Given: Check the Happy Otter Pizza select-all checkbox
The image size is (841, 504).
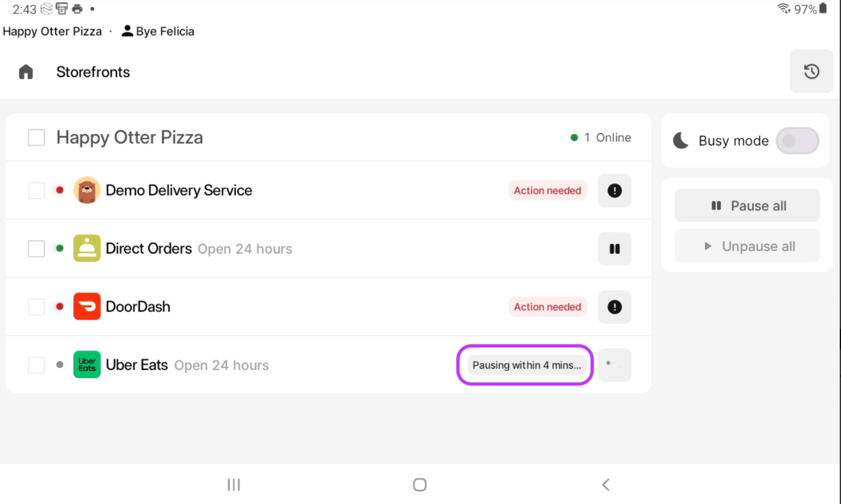Looking at the screenshot, I should 36,137.
